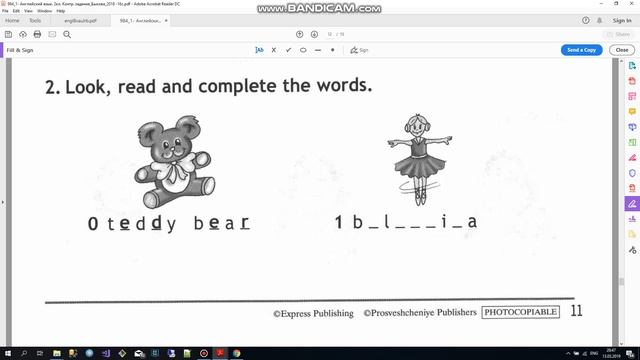The image size is (640, 360).
Task: Click the Combine Files icon in right pane
Action: tap(632, 127)
